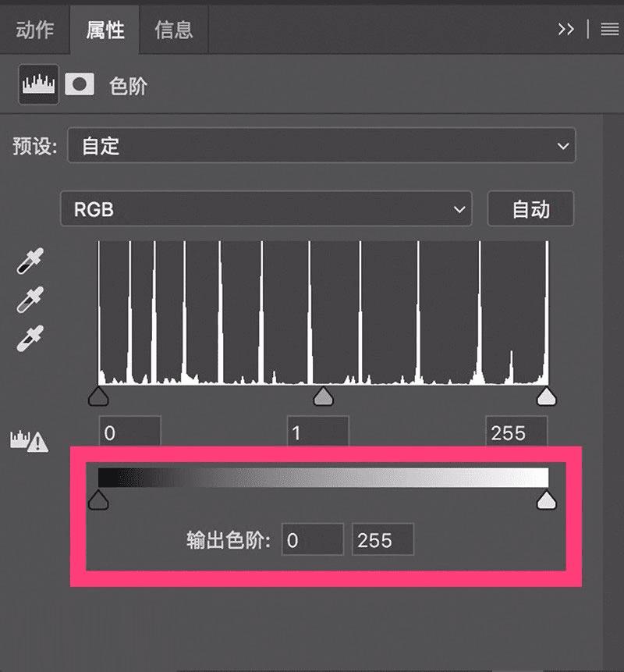Click the midtone input field showing 1

point(317,431)
